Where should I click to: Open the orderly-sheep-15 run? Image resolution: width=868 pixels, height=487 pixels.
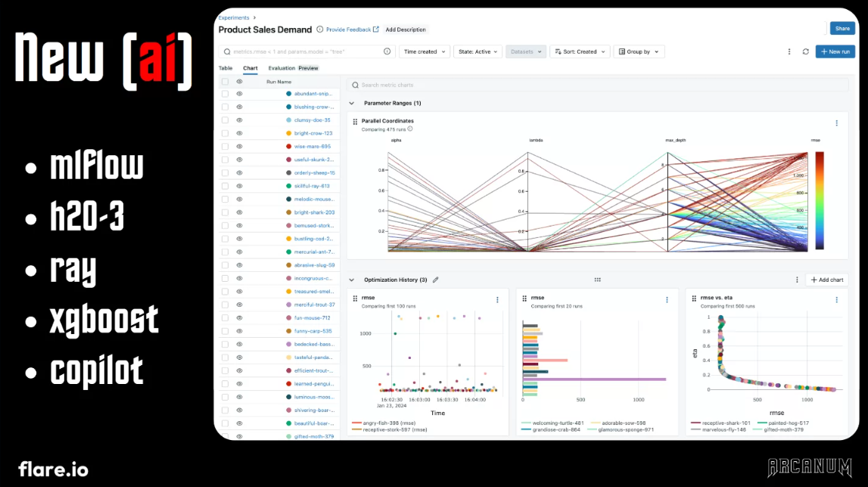pyautogui.click(x=314, y=173)
